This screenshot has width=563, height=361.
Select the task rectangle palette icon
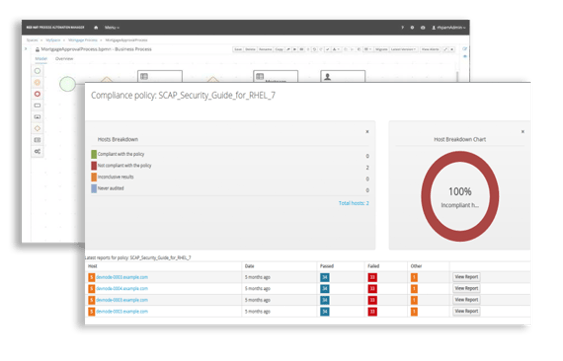(x=37, y=106)
